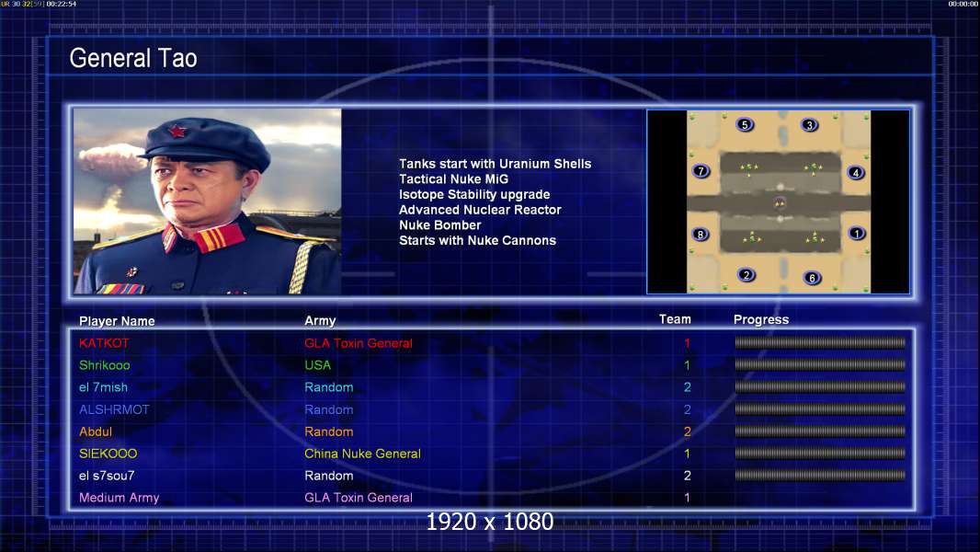
Task: Click Medium Army's GLA Toxin General text
Action: pyautogui.click(x=359, y=498)
